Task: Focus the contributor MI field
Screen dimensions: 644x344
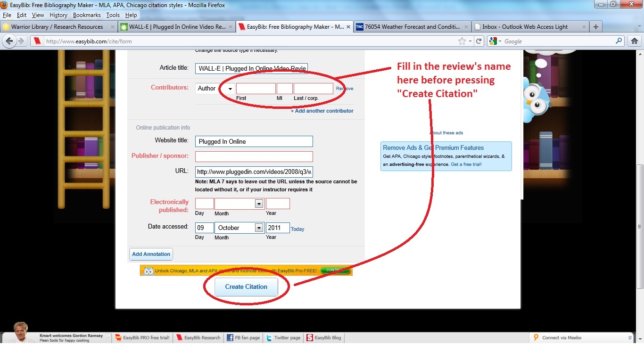Action: [x=285, y=89]
